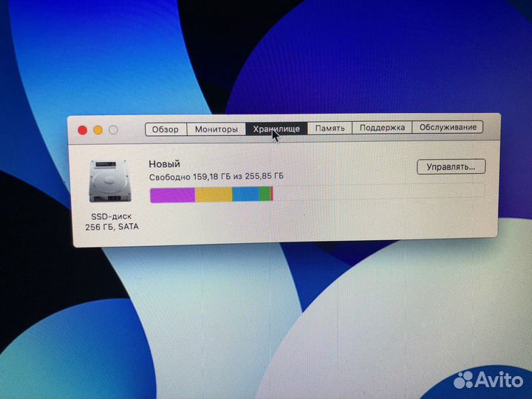Viewport: 532px width, 399px height.
Task: Switch to the Обзор tab
Action: 166,129
